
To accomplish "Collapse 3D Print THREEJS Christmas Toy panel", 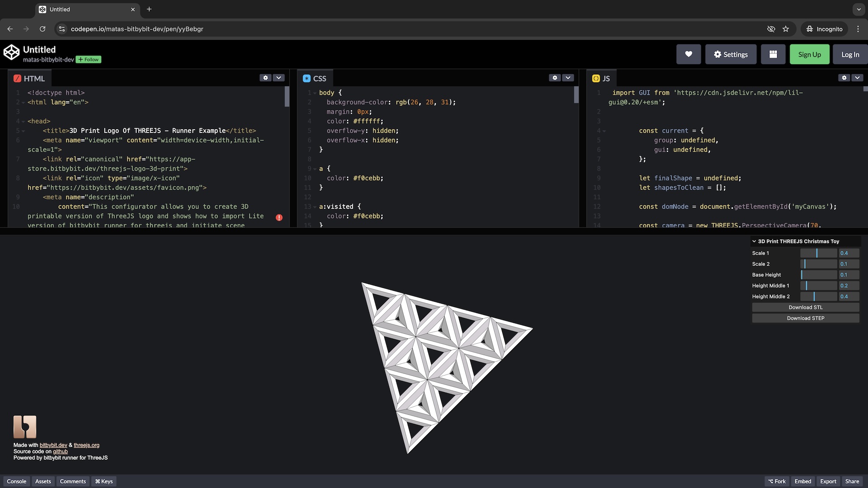I will point(806,241).
